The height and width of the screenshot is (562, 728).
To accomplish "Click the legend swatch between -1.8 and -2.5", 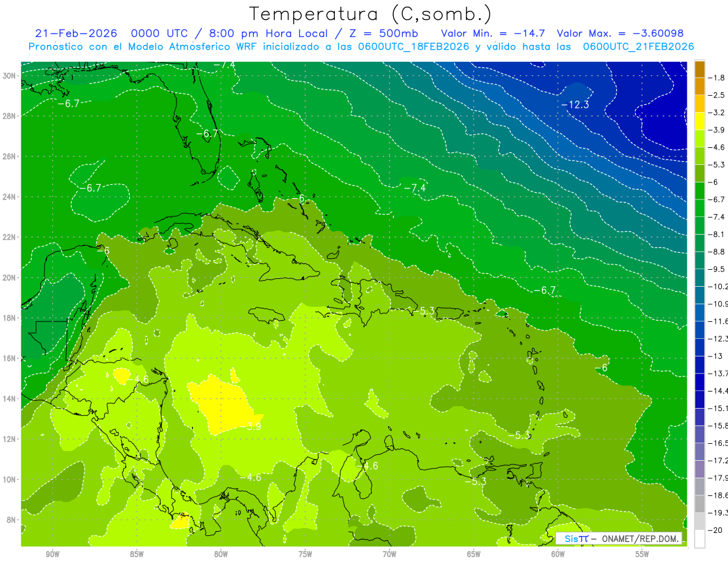I will [699, 86].
